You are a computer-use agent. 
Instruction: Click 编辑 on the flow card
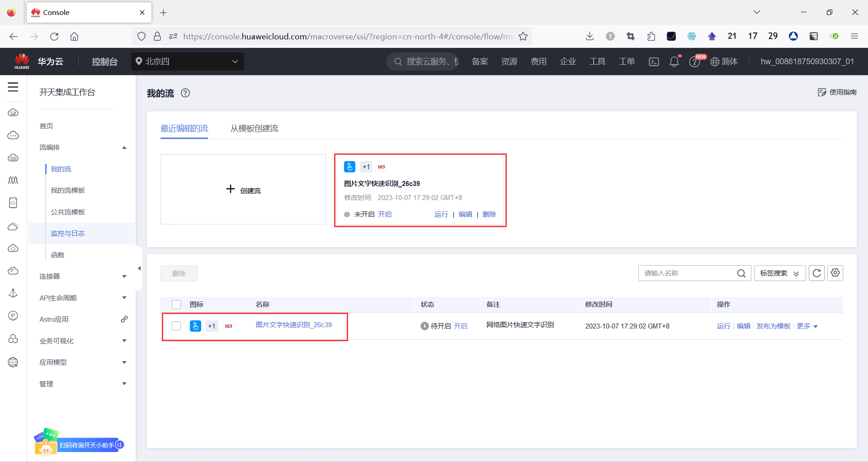click(465, 214)
